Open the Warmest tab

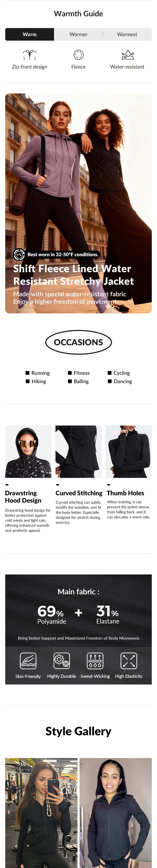(127, 34)
